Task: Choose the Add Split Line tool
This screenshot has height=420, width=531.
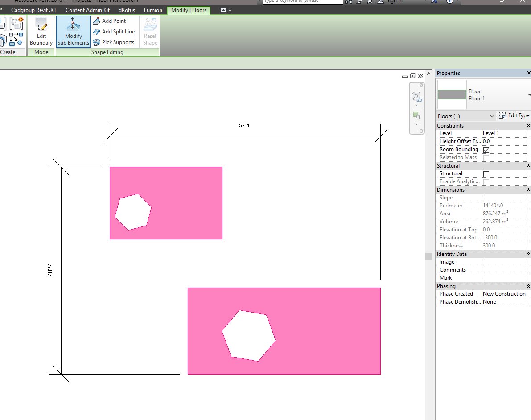Action: point(113,32)
